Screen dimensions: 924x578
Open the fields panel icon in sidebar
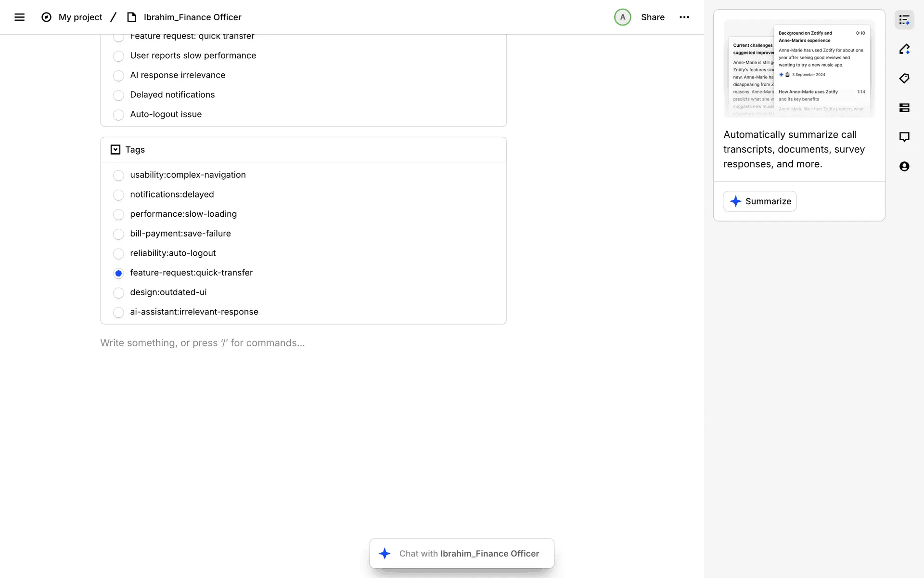(x=904, y=108)
